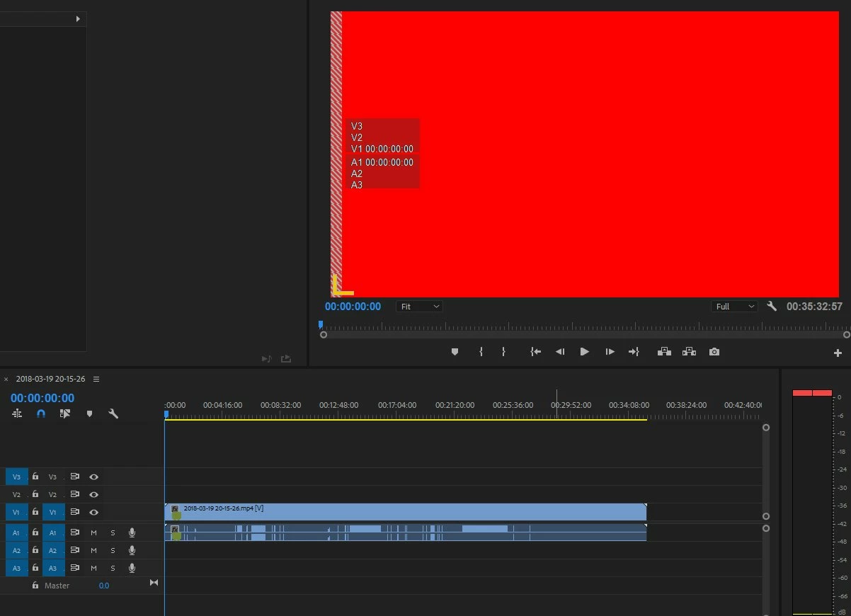Toggle insert sequences as nests icon
851x616 pixels.
pyautogui.click(x=17, y=413)
